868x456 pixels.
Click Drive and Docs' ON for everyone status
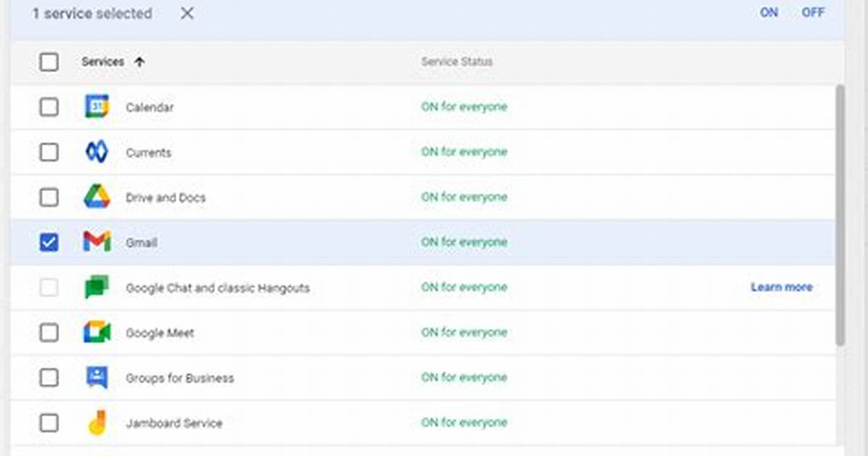pos(464,198)
